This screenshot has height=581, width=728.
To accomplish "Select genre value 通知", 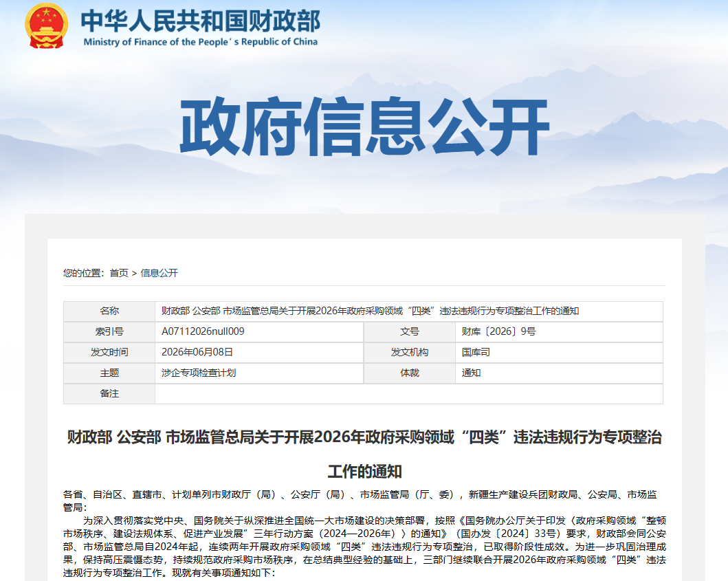I will click(472, 373).
